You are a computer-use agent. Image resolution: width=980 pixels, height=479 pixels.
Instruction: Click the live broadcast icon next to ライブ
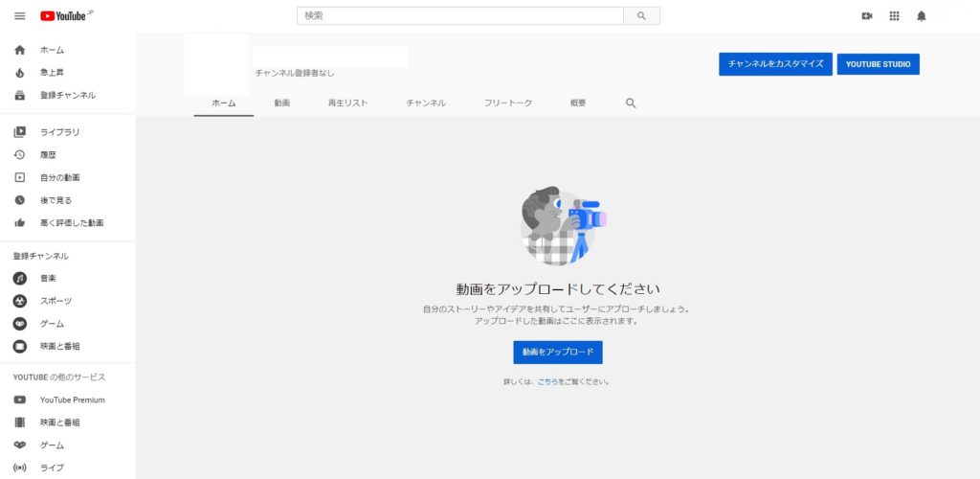20,468
